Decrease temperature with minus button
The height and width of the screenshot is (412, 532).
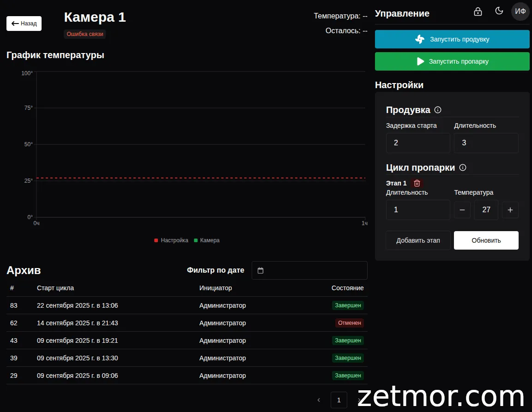(x=462, y=210)
